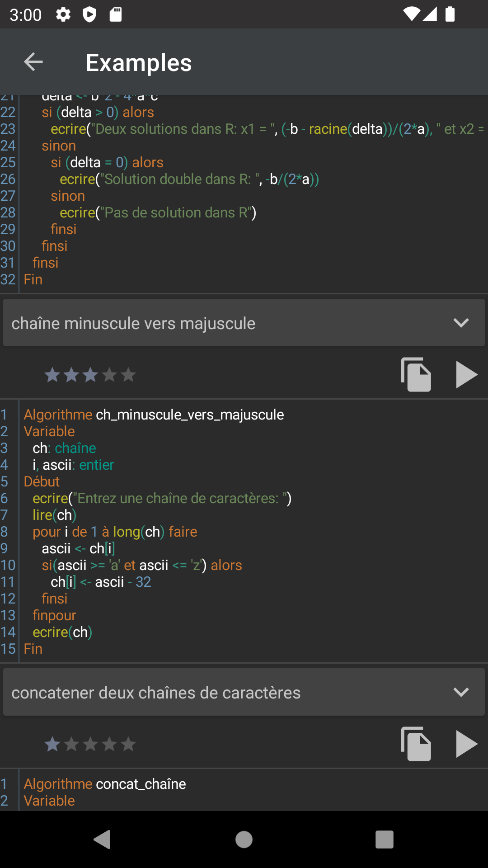Tap the 'pour i de 1 à long(ch) faire' line
The image size is (488, 868).
(x=115, y=532)
